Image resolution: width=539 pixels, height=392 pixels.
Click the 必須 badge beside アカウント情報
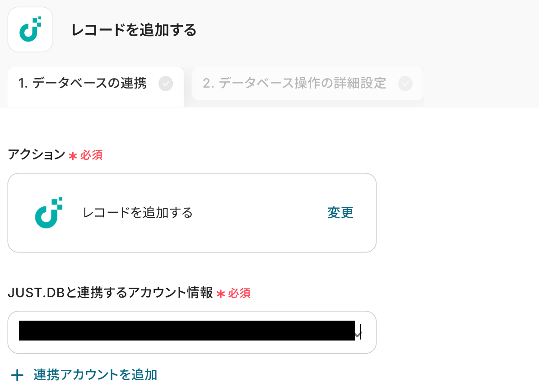coord(239,294)
